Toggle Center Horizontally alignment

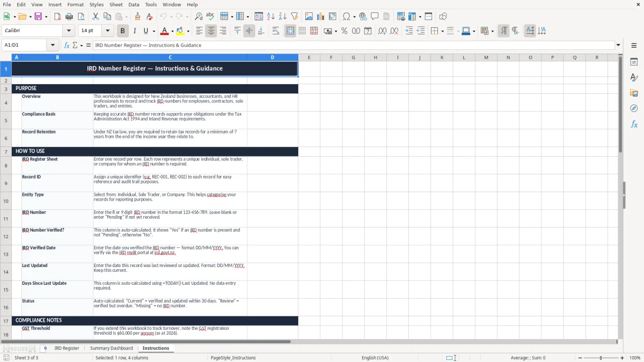click(211, 31)
